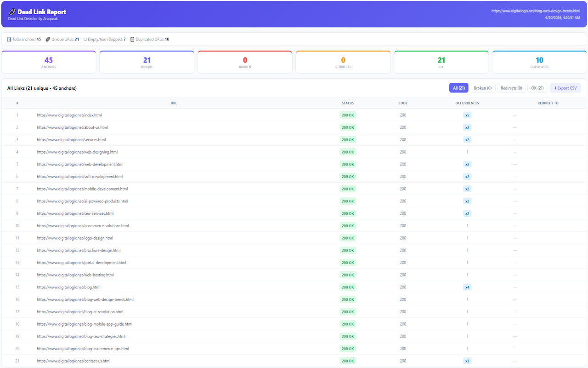Open the ai-powered-products.html URL link
The image size is (588, 368).
click(83, 201)
